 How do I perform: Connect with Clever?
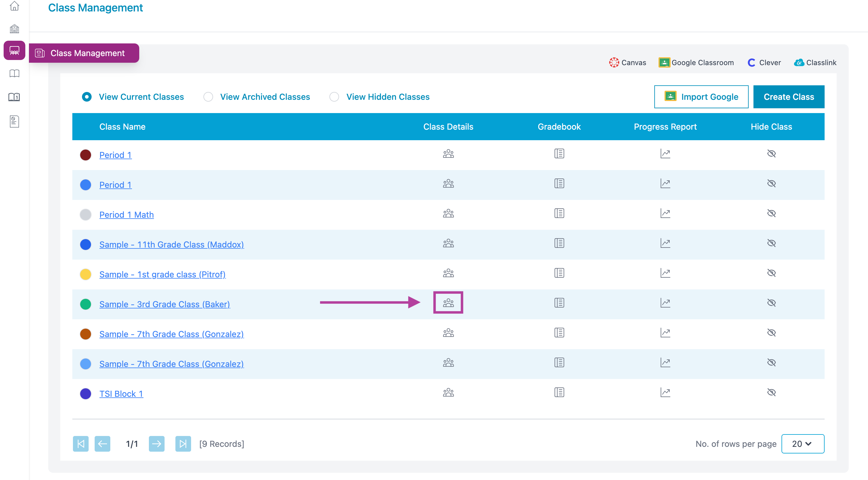click(764, 62)
